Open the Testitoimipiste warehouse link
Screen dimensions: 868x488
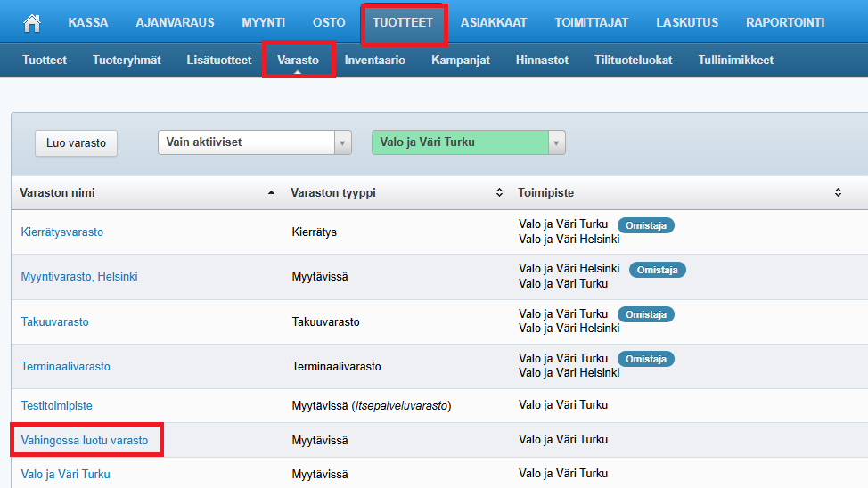(57, 406)
